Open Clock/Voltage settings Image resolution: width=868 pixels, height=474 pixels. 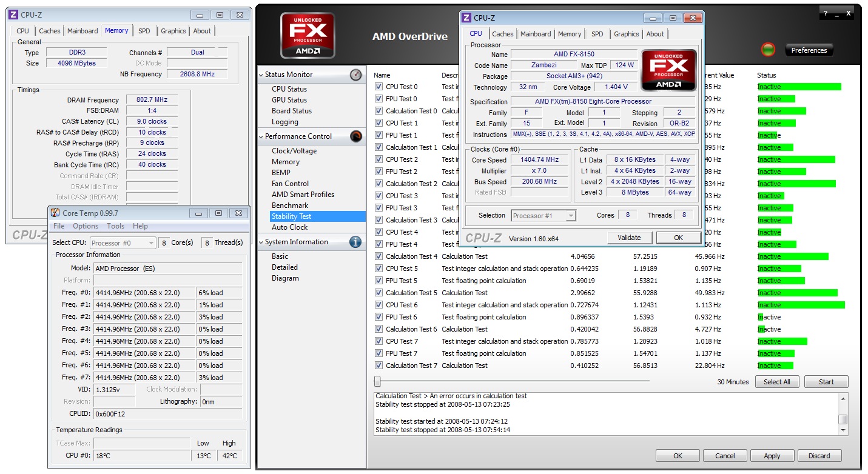294,151
